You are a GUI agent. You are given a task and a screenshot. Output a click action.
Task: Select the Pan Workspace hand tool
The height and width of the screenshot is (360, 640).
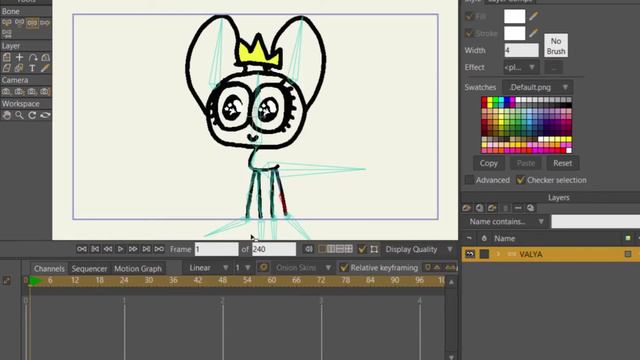point(7,116)
